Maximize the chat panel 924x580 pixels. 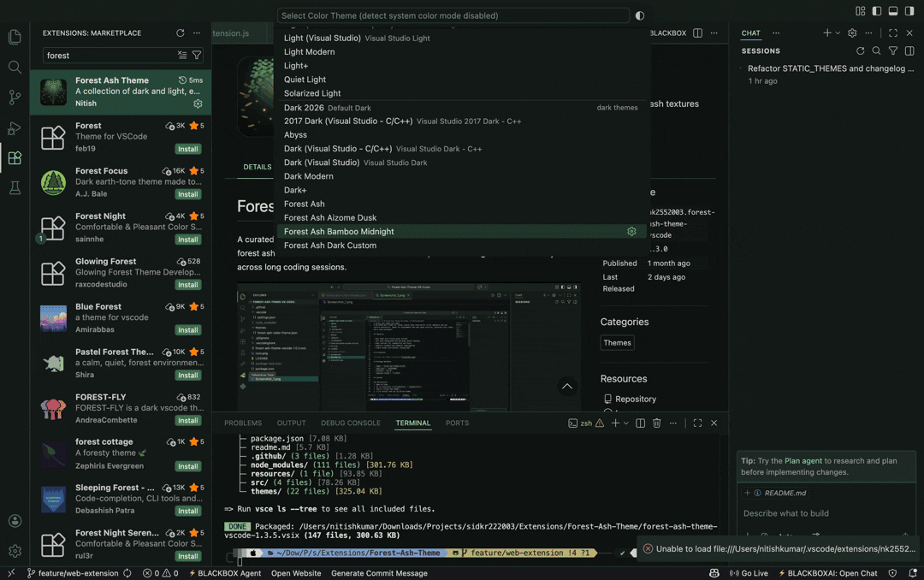pyautogui.click(x=893, y=33)
